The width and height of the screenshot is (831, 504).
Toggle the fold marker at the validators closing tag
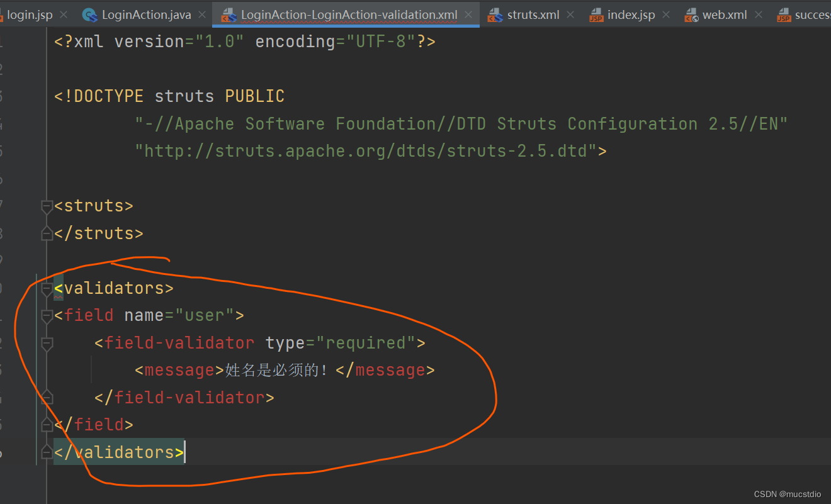[x=47, y=452]
